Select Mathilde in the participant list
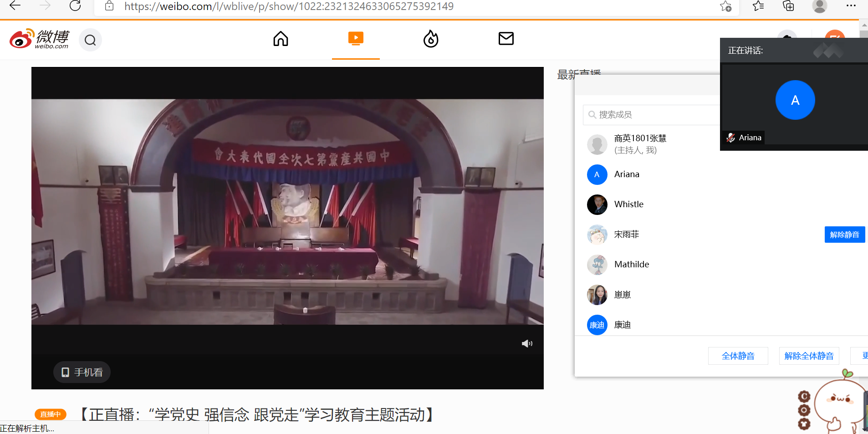Image resolution: width=868 pixels, height=434 pixels. (x=631, y=265)
